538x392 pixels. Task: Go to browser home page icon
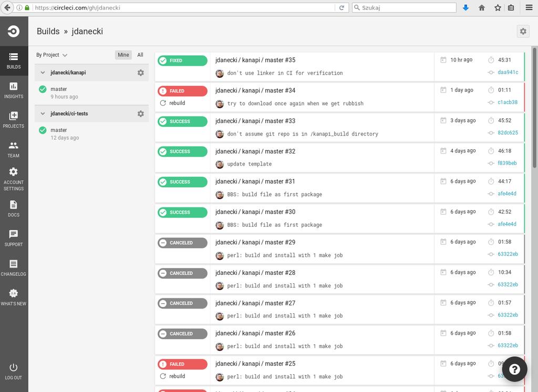(482, 7)
